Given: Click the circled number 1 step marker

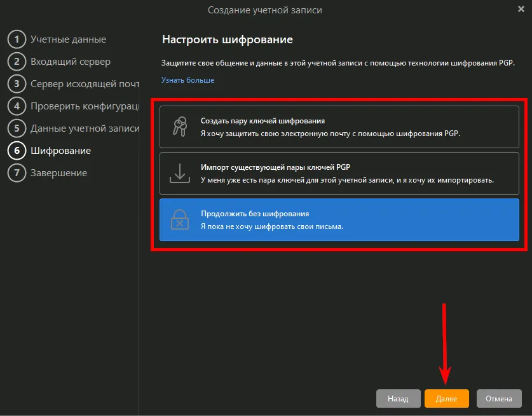Looking at the screenshot, I should 16,39.
